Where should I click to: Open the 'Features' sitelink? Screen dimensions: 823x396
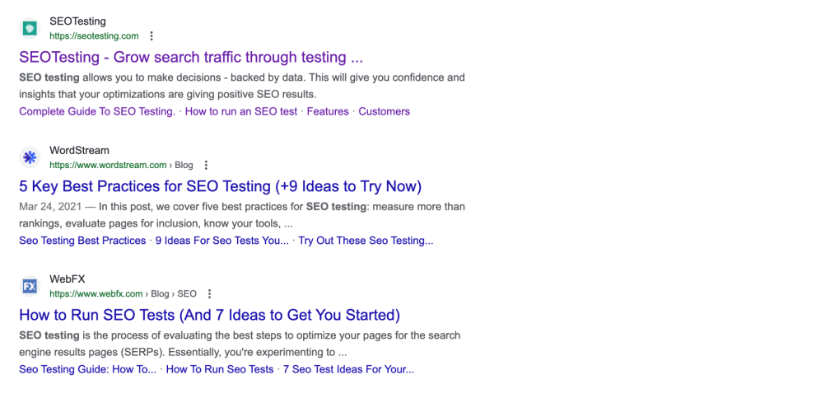pyautogui.click(x=328, y=111)
